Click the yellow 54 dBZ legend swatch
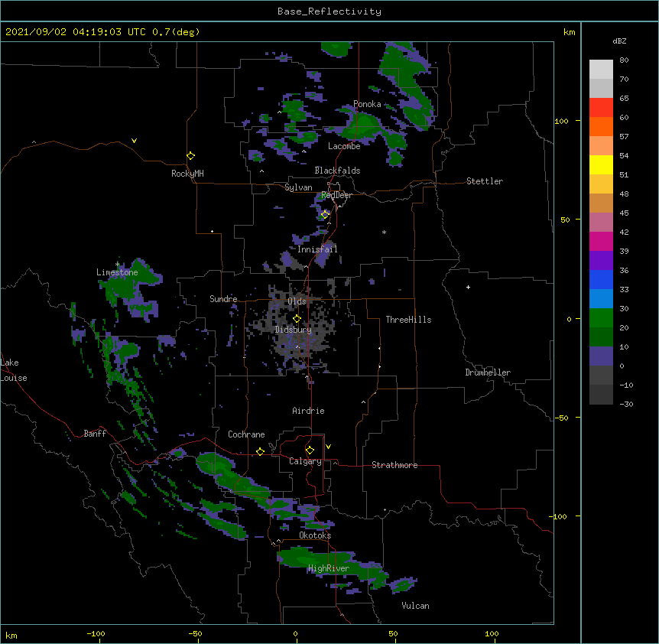Viewport: 659px width, 644px height. (601, 165)
